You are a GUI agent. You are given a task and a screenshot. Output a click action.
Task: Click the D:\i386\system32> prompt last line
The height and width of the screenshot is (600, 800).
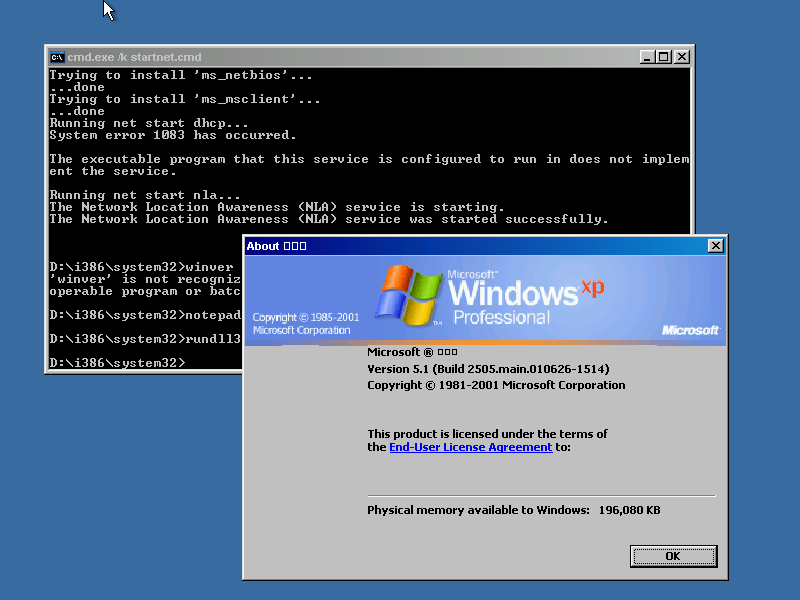117,363
